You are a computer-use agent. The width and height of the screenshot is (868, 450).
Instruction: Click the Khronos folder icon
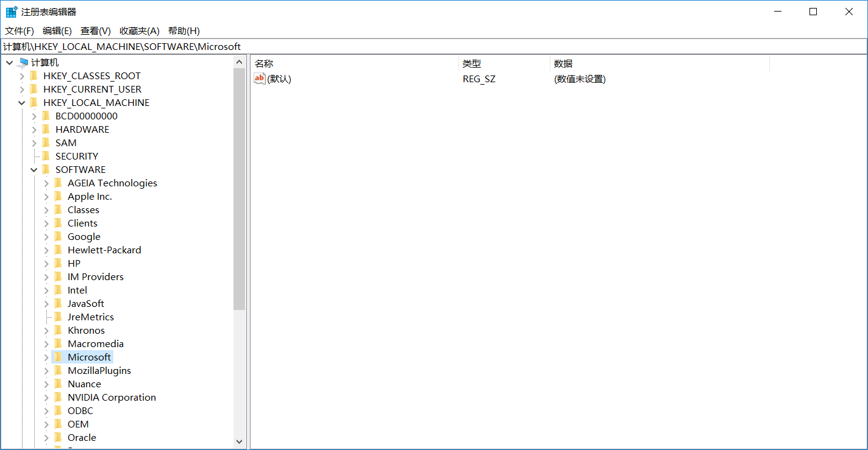(x=59, y=330)
